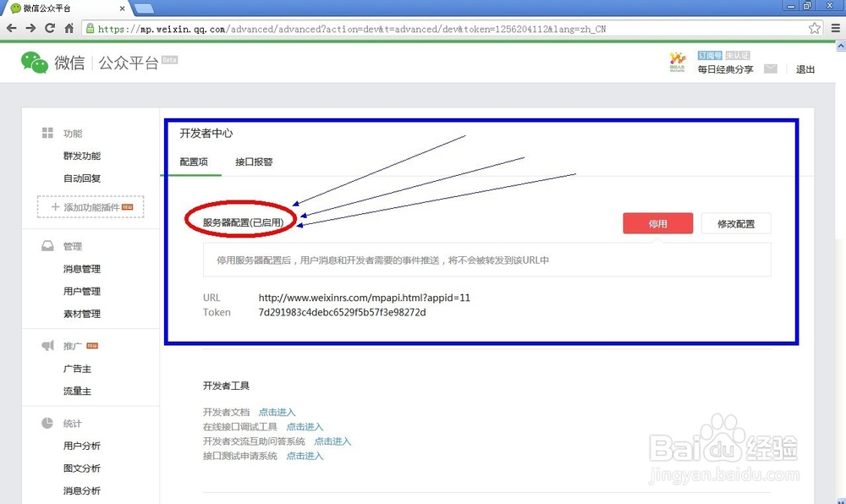Log out using the 退出 link
This screenshot has width=846, height=504.
pyautogui.click(x=805, y=69)
